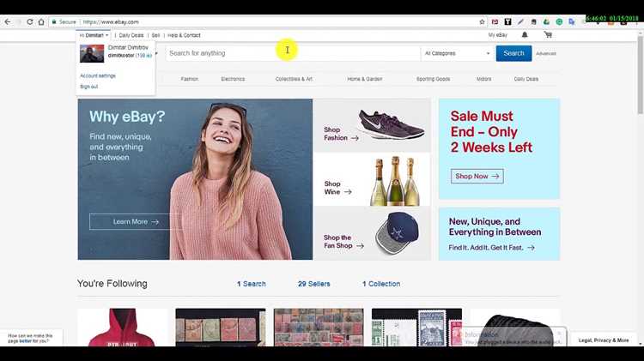The width and height of the screenshot is (644, 361).
Task: Open the green and blue stamps thumbnail
Action: click(x=416, y=328)
